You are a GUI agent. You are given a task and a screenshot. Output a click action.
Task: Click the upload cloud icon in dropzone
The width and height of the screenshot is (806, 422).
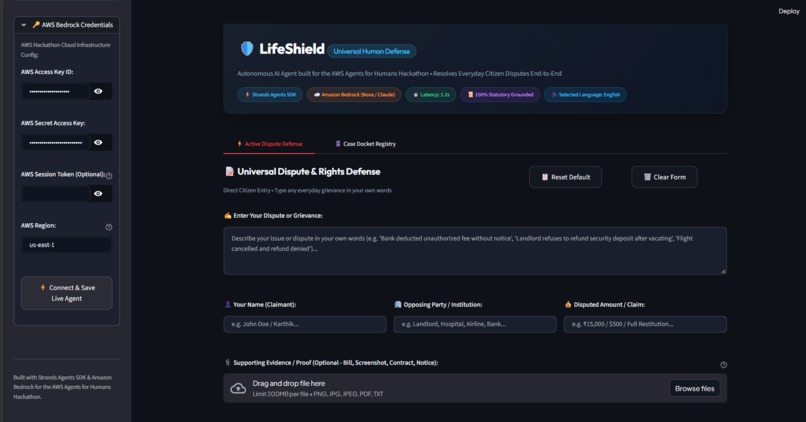[238, 389]
